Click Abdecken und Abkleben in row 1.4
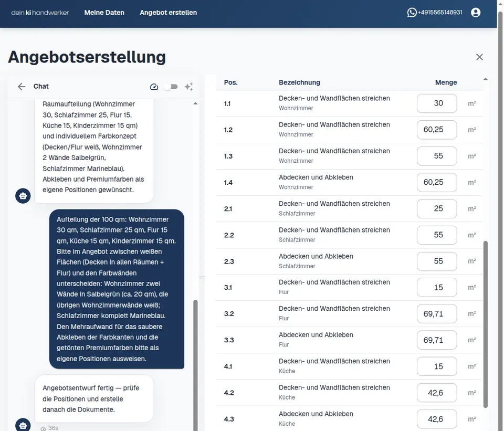Screen dimensions: 504x431 tap(316, 177)
